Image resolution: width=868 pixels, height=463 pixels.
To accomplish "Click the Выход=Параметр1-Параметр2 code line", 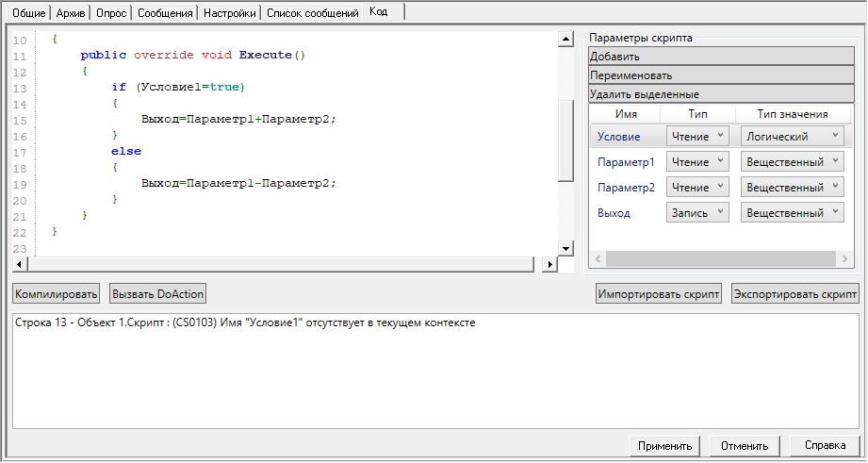I will (x=238, y=183).
